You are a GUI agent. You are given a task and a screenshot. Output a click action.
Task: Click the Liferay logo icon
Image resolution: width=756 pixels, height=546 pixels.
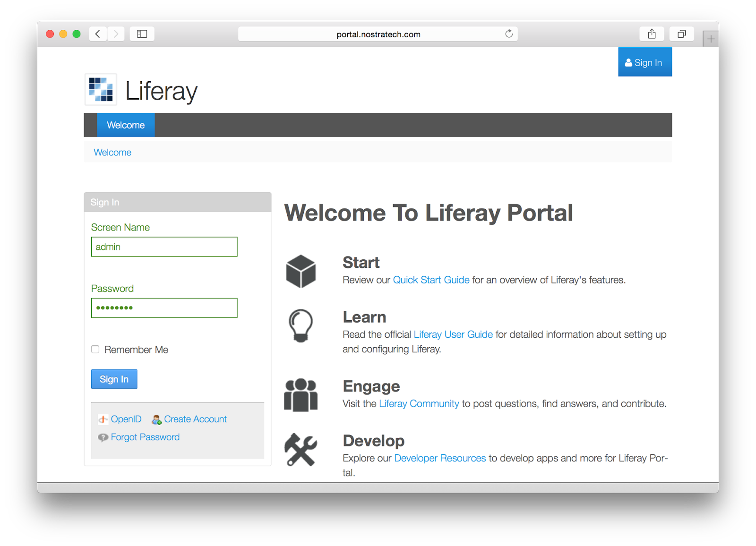point(100,89)
